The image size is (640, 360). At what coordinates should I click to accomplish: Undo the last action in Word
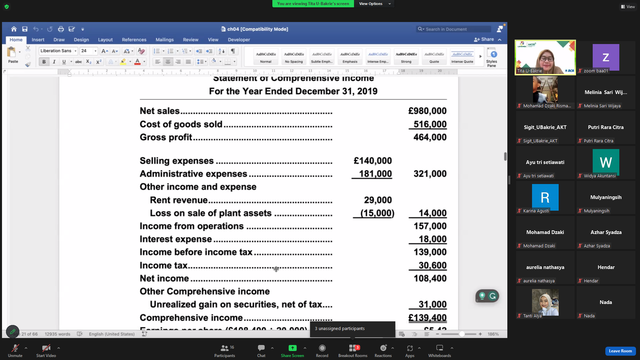36,29
